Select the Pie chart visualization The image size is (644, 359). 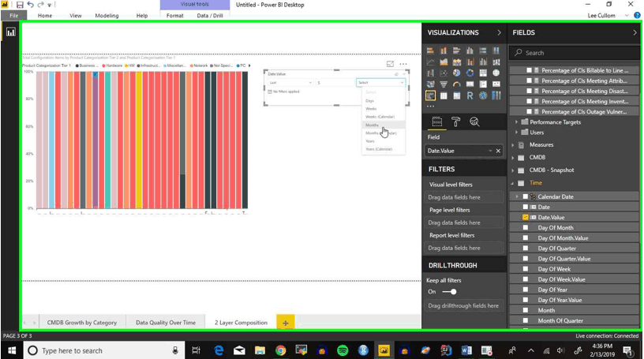(x=457, y=73)
